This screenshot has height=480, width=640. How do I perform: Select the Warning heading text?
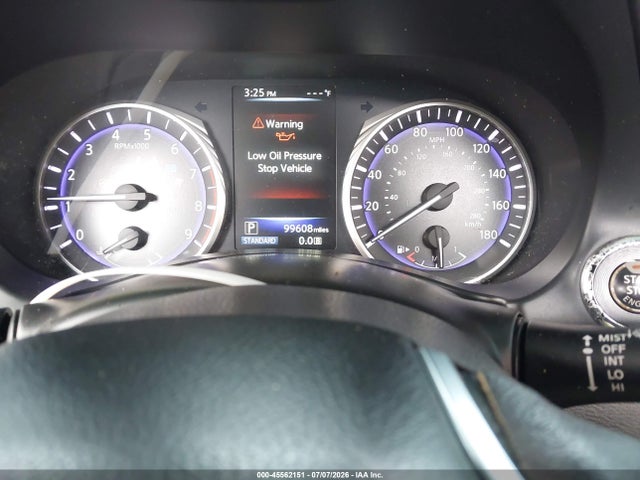[284, 123]
